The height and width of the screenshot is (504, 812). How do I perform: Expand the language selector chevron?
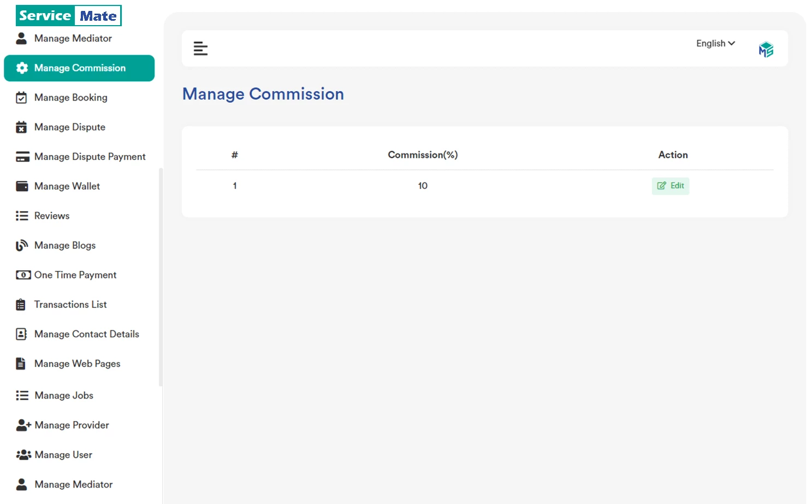point(732,43)
